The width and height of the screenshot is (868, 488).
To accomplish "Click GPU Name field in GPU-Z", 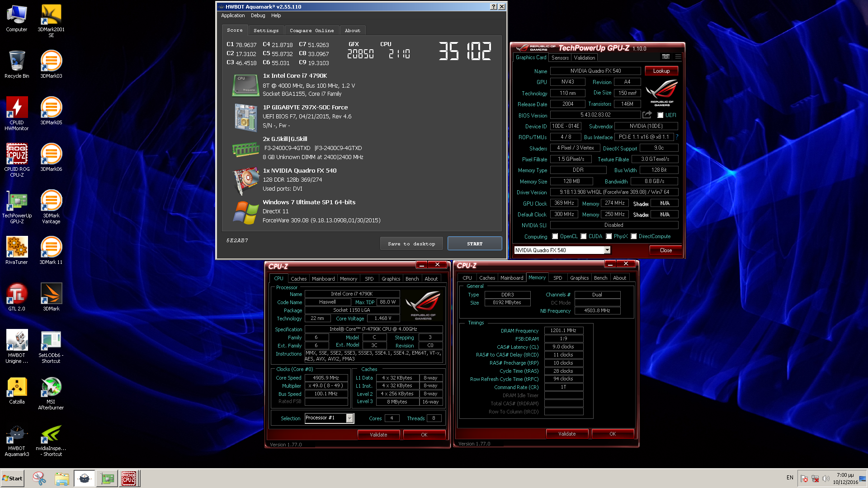I will point(595,71).
